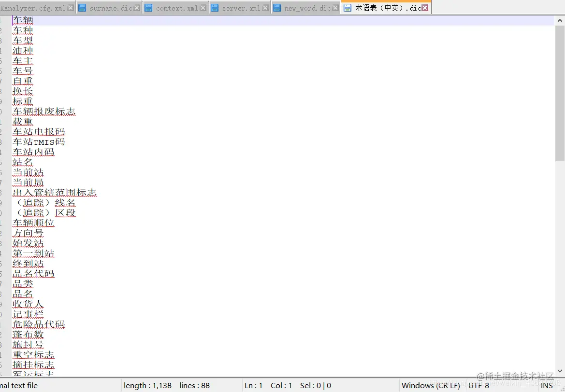Image resolution: width=565 pixels, height=392 pixels.
Task: Click the line 车站内码
Action: pos(33,152)
